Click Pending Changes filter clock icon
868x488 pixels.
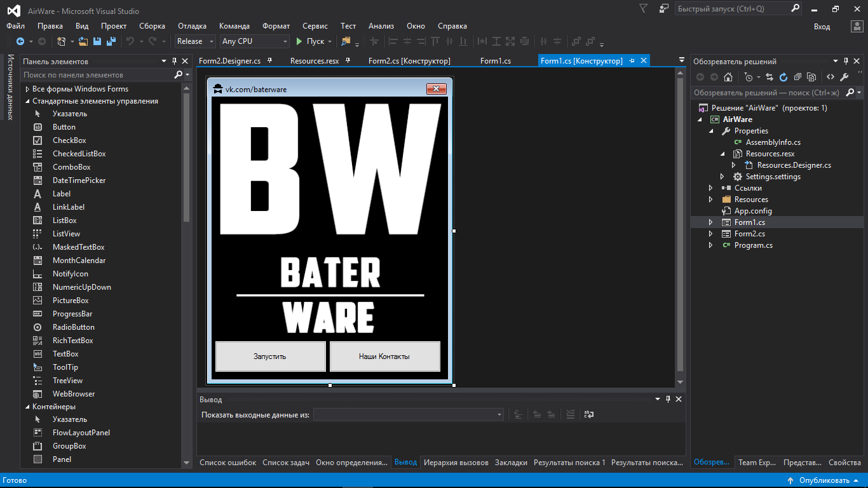coord(749,77)
